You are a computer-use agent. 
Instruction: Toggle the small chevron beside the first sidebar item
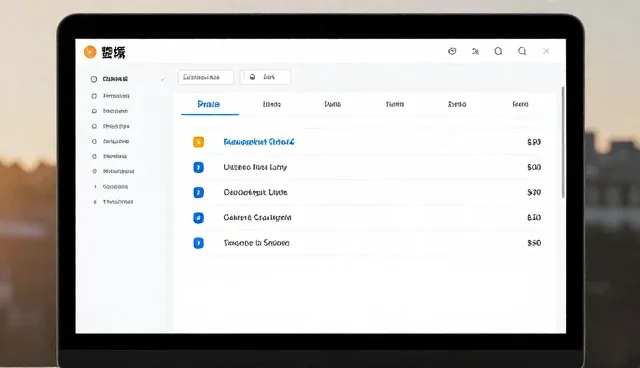(163, 79)
